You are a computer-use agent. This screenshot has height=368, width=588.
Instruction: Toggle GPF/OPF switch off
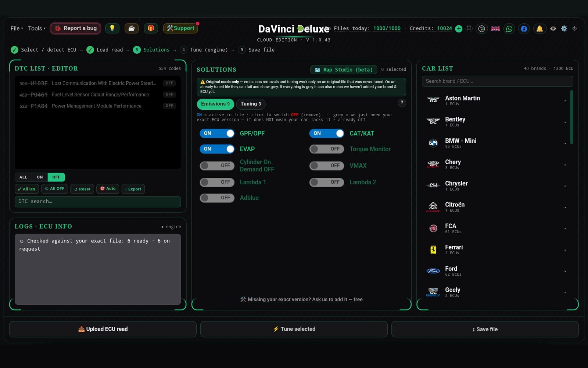217,133
